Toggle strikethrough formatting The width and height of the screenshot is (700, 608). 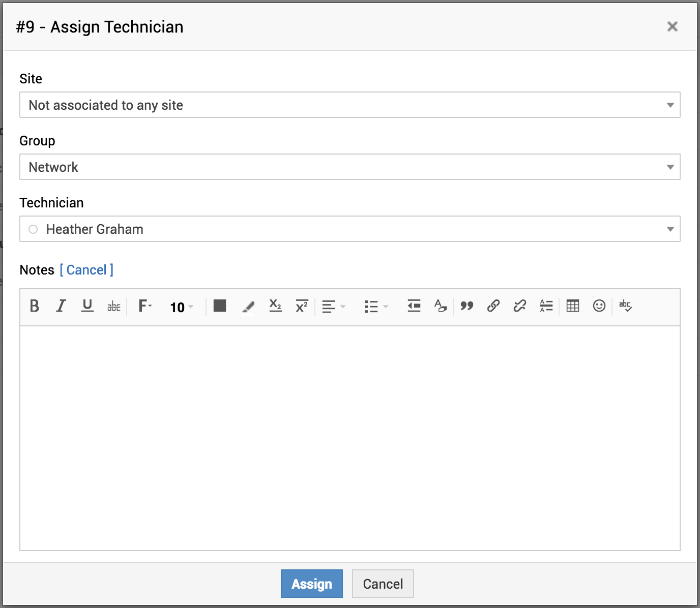[114, 306]
